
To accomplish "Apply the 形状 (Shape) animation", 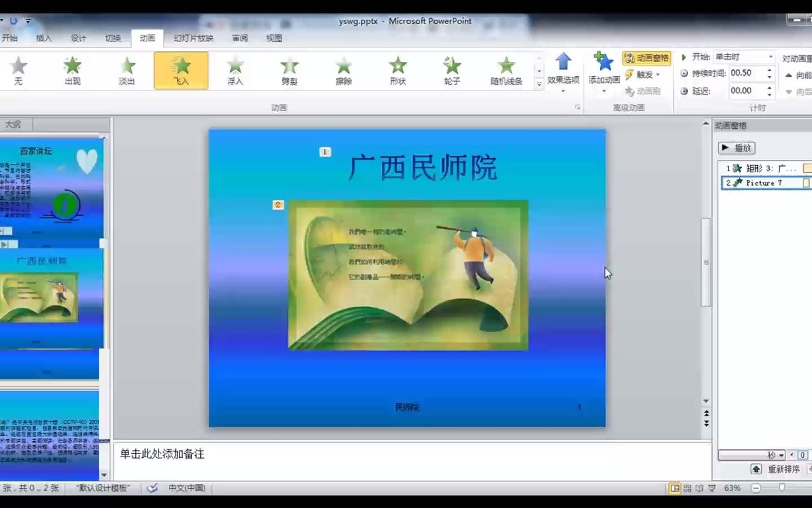I will (x=398, y=71).
